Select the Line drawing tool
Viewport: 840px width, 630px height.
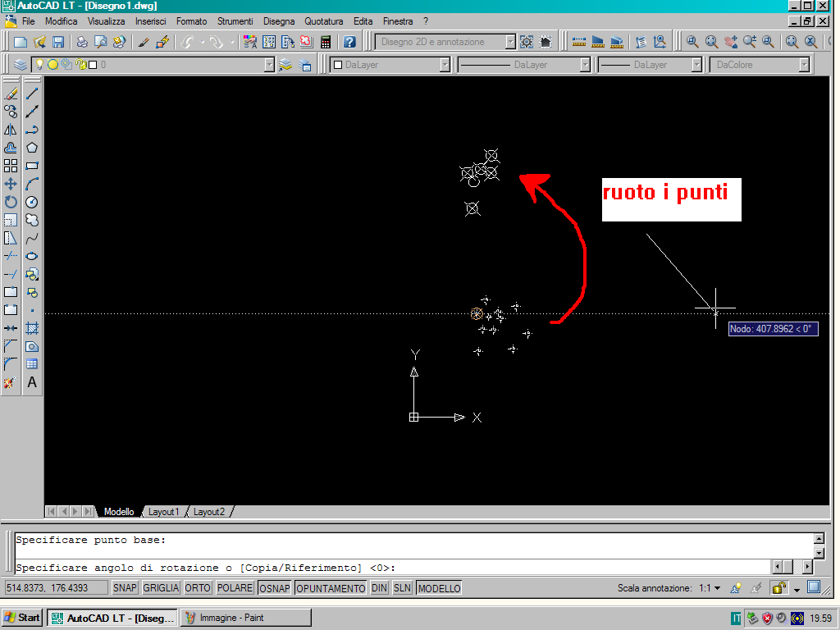[32, 94]
